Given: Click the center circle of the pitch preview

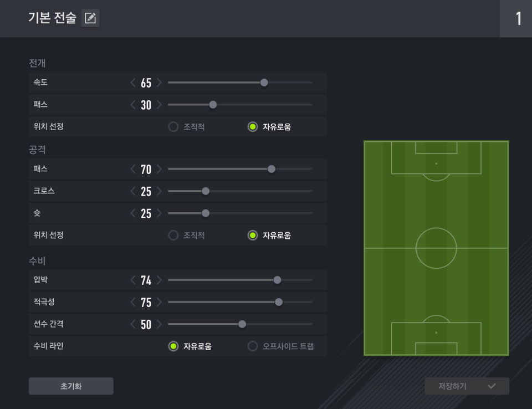Looking at the screenshot, I should pos(436,248).
